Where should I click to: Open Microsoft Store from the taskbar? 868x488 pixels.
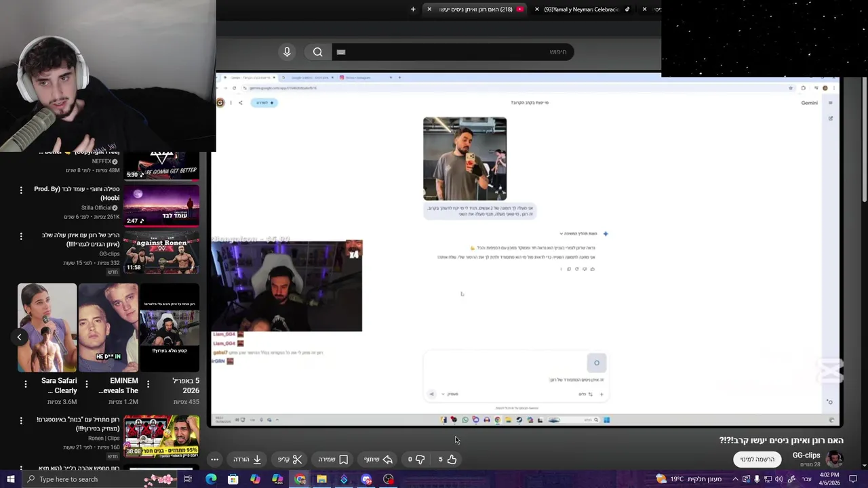tap(233, 479)
